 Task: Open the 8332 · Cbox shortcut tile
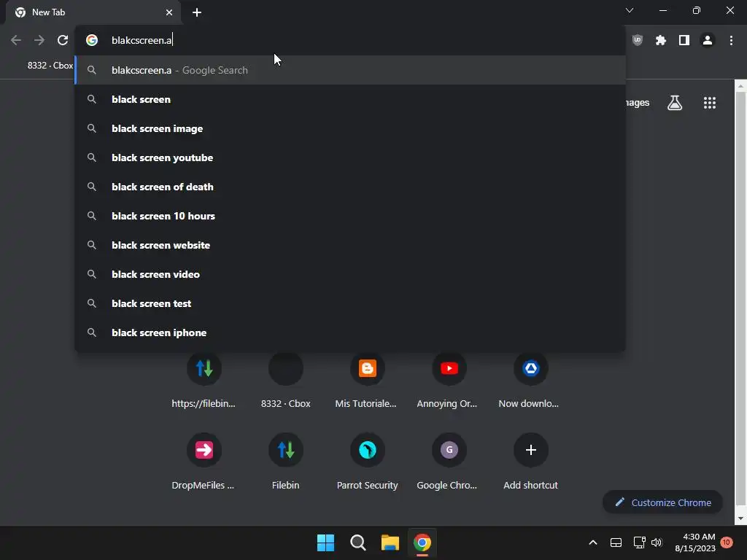(285, 380)
